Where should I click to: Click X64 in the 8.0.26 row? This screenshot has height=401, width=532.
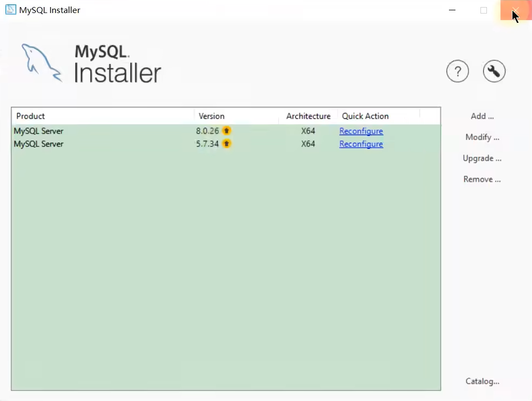coord(308,131)
